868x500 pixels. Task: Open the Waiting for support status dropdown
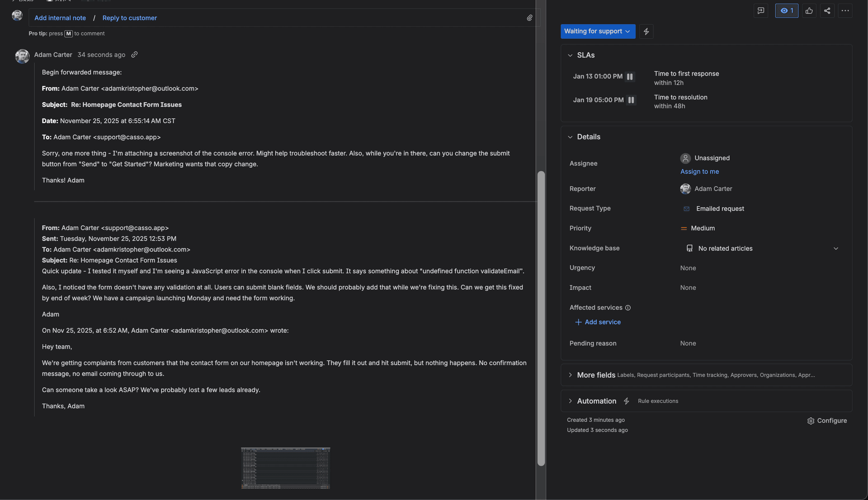click(598, 31)
